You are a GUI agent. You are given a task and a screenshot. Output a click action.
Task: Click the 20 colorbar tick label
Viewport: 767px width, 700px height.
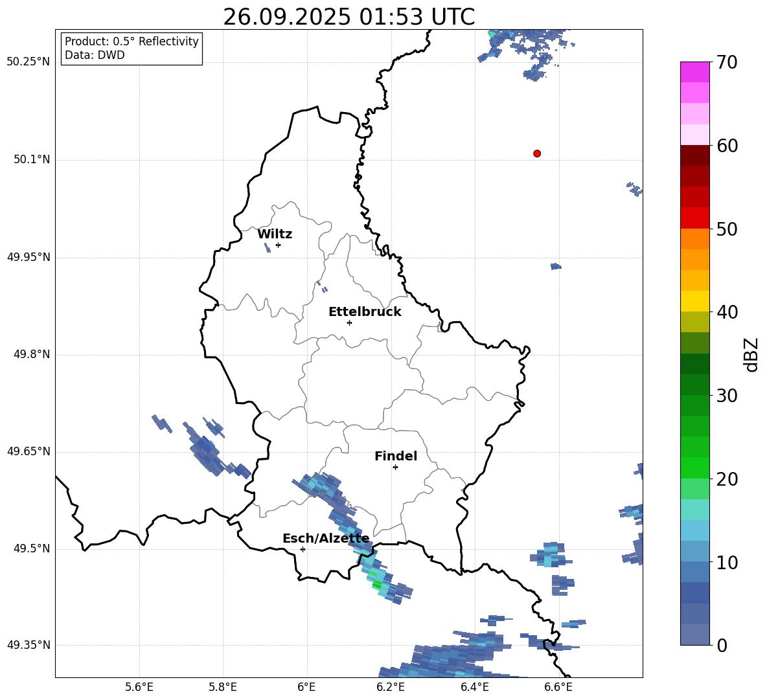pyautogui.click(x=727, y=479)
